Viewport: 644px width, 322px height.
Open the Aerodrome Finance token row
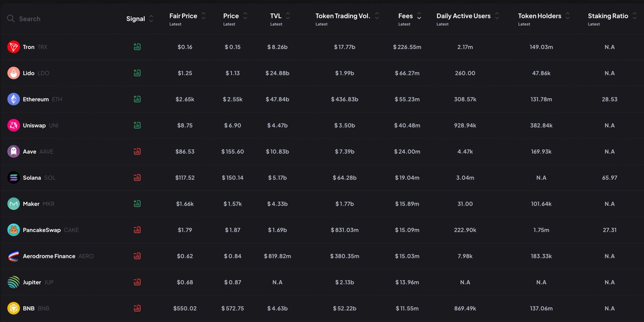point(49,257)
